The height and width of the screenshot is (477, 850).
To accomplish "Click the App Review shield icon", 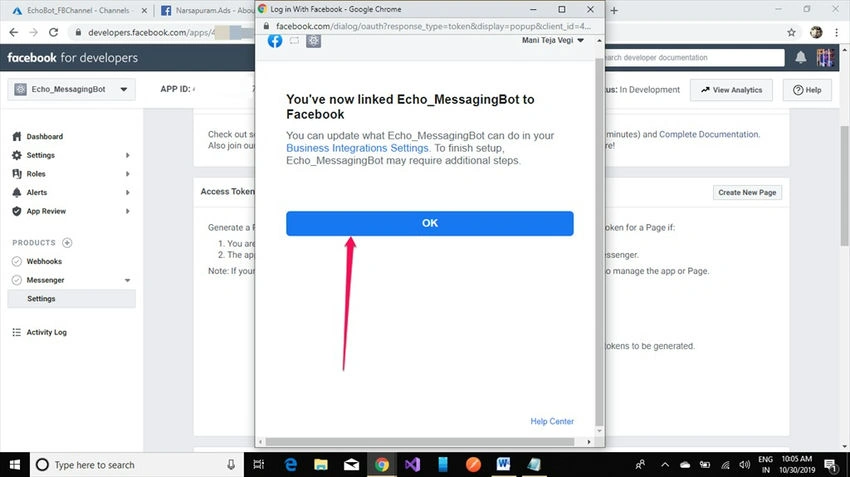I will tap(17, 211).
